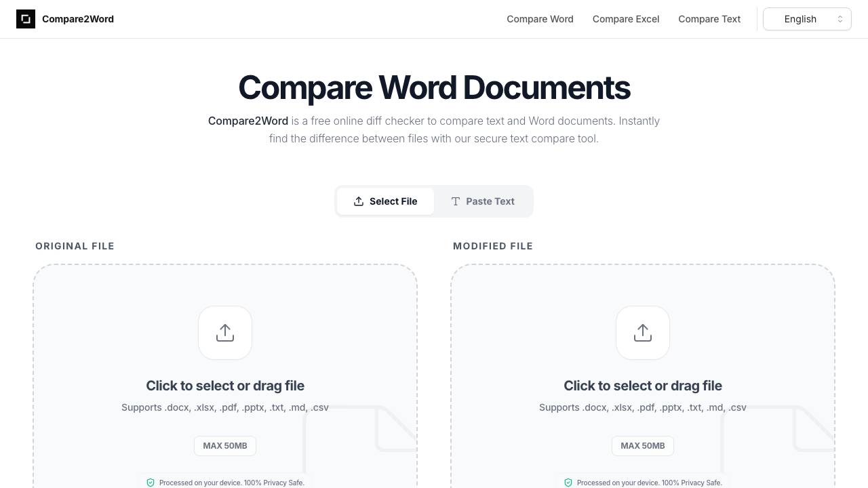Click privacy shield icon in Modified File box
Image resolution: width=868 pixels, height=488 pixels.
pos(568,483)
